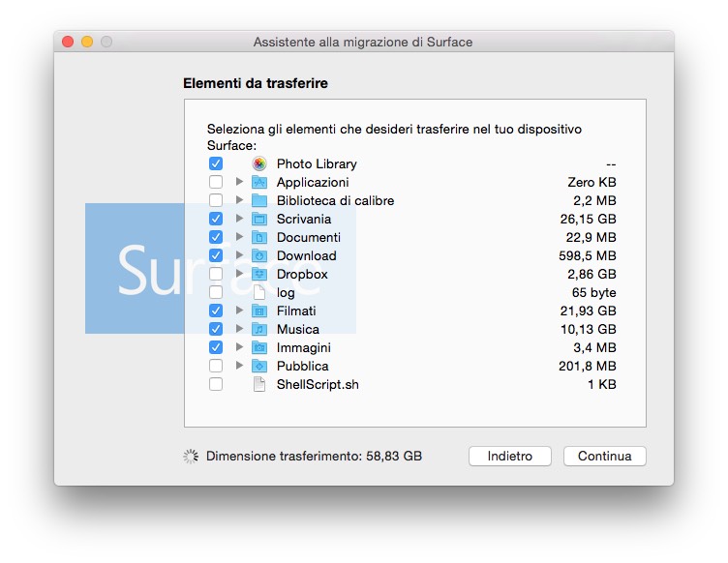728x563 pixels.
Task: Click the Filmati folder icon
Action: click(259, 311)
